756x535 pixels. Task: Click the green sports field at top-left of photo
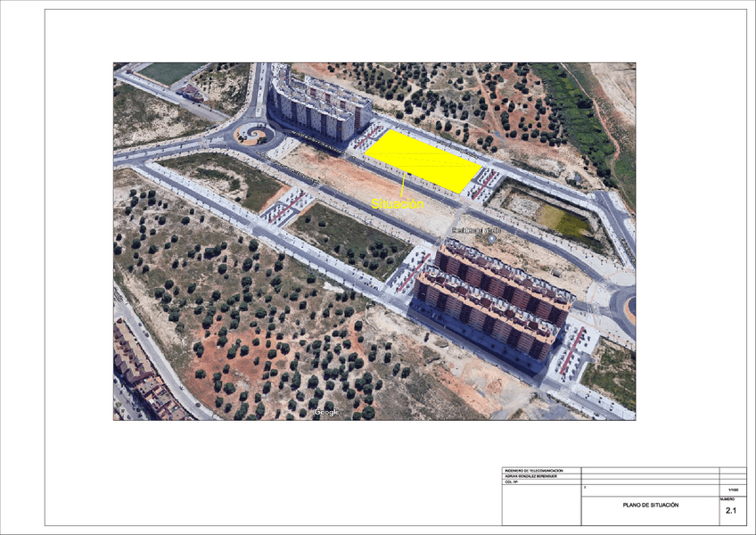tap(169, 73)
